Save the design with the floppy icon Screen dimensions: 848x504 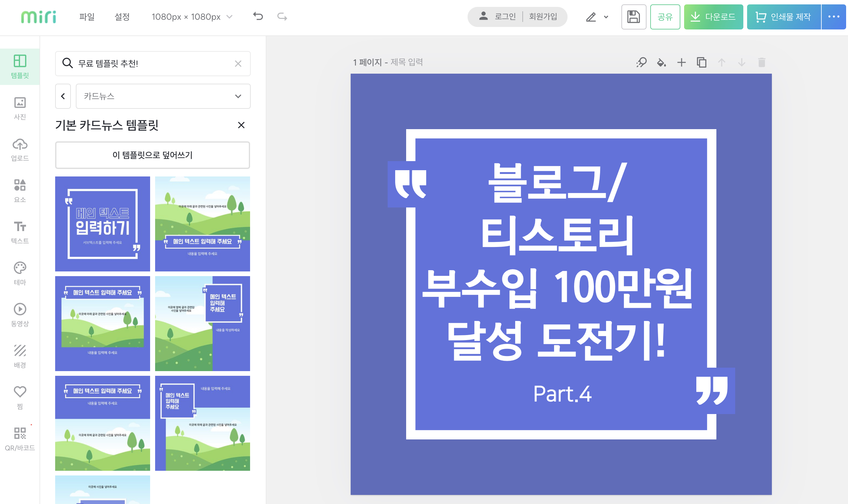point(633,17)
